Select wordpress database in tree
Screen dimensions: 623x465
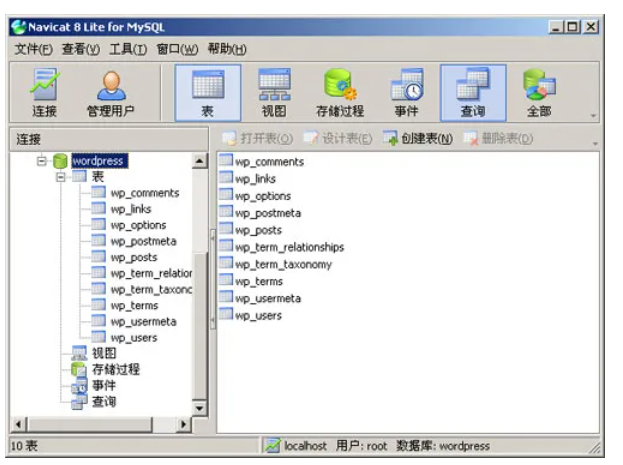tap(100, 161)
